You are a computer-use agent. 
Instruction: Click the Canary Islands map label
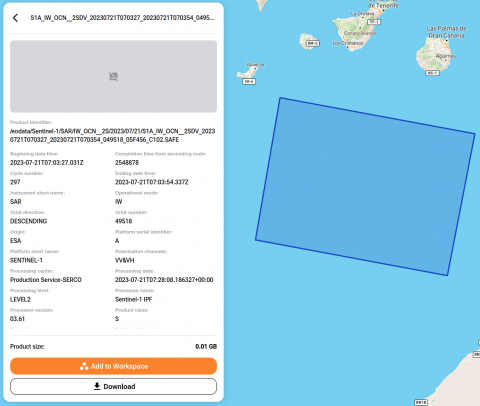point(360,33)
